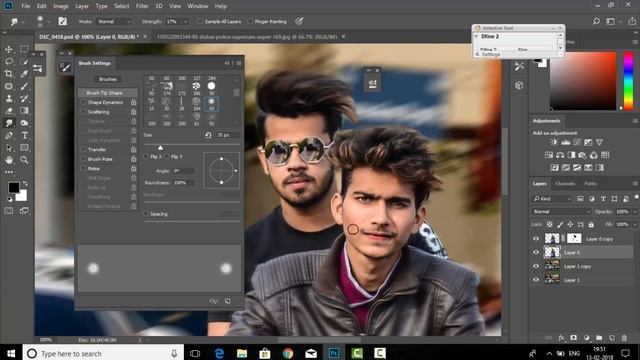Enable Shape Dynamics checkbox
Image resolution: width=640 pixels, height=360 pixels.
coord(84,102)
